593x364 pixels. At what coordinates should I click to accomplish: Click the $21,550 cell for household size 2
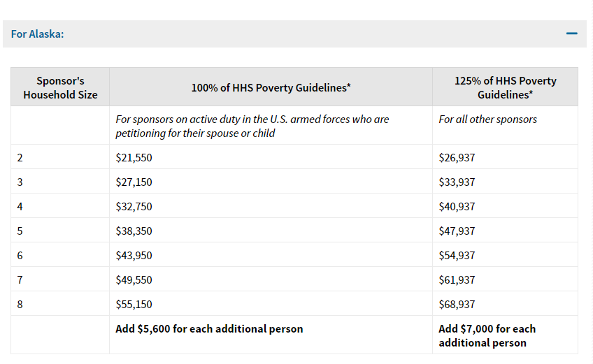point(134,158)
